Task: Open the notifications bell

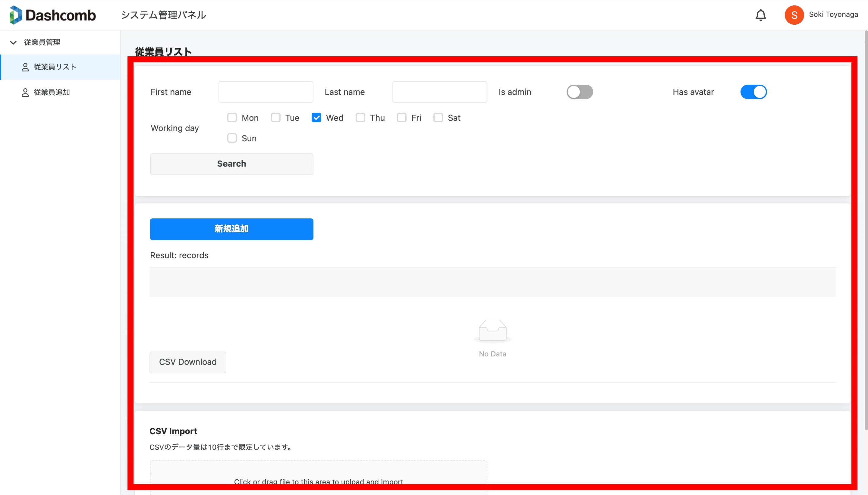Action: [761, 15]
